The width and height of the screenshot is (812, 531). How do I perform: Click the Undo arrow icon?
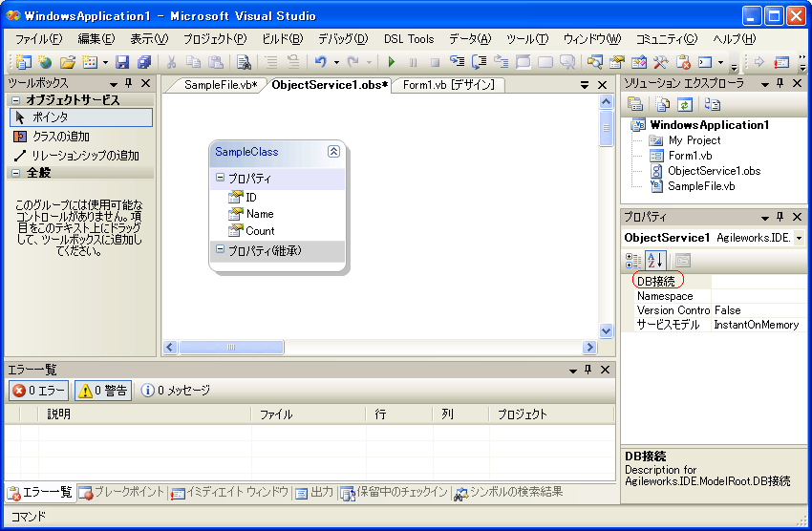click(321, 62)
